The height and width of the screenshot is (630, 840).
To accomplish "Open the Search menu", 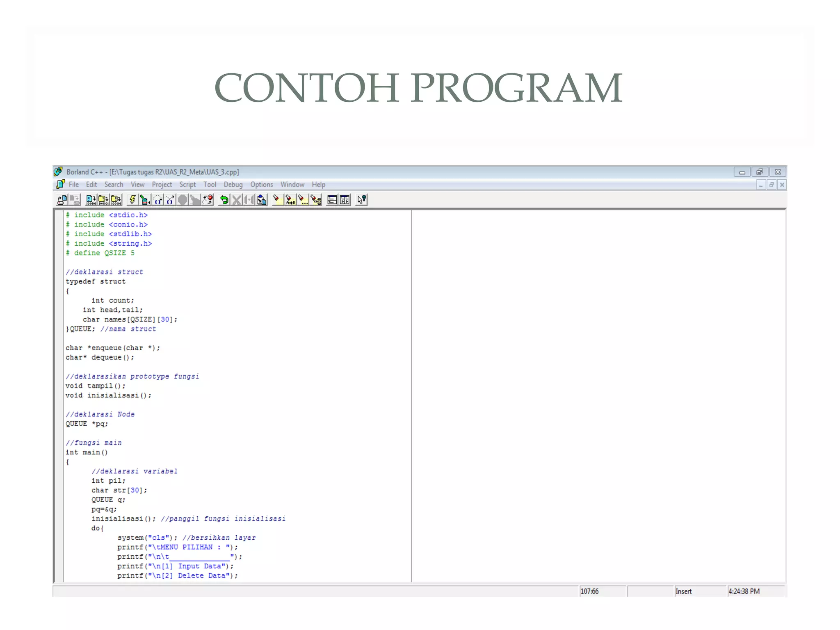I will pyautogui.click(x=114, y=185).
